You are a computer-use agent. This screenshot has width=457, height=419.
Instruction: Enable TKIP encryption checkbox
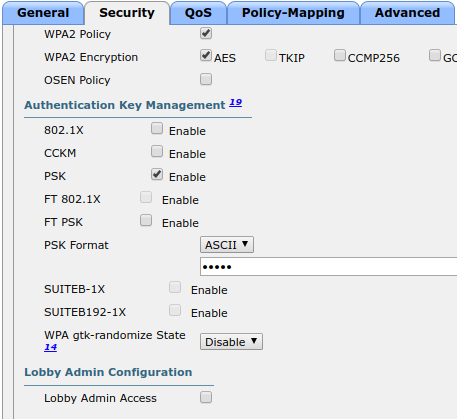point(271,55)
